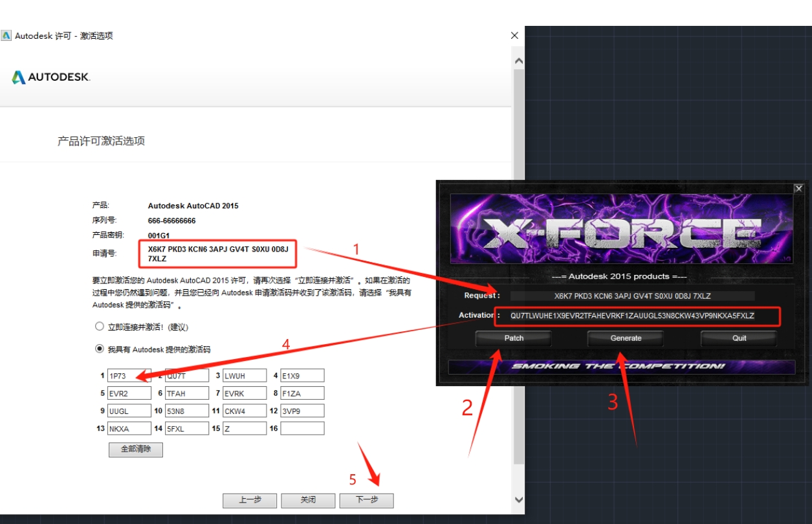
Task: Click the 关闭 button
Action: tap(308, 500)
